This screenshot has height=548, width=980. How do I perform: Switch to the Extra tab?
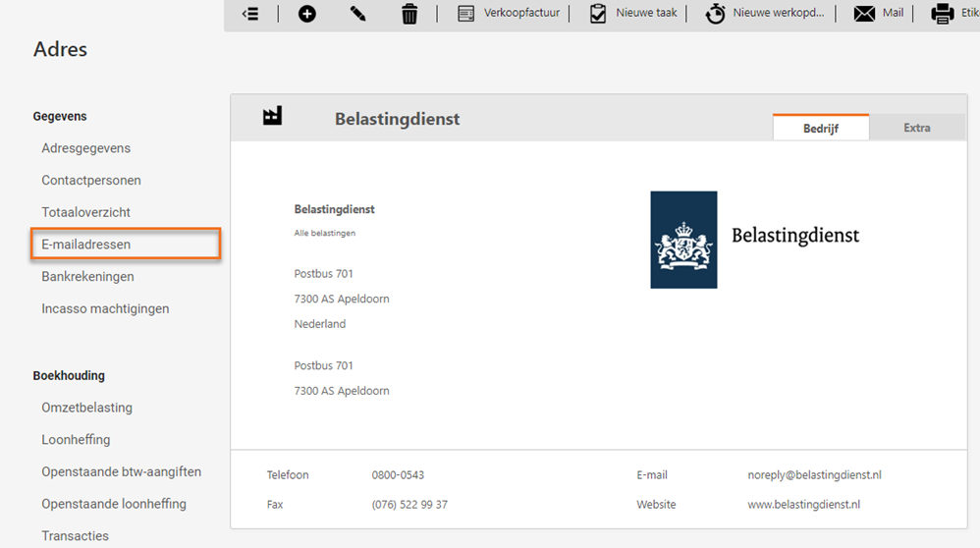tap(917, 128)
